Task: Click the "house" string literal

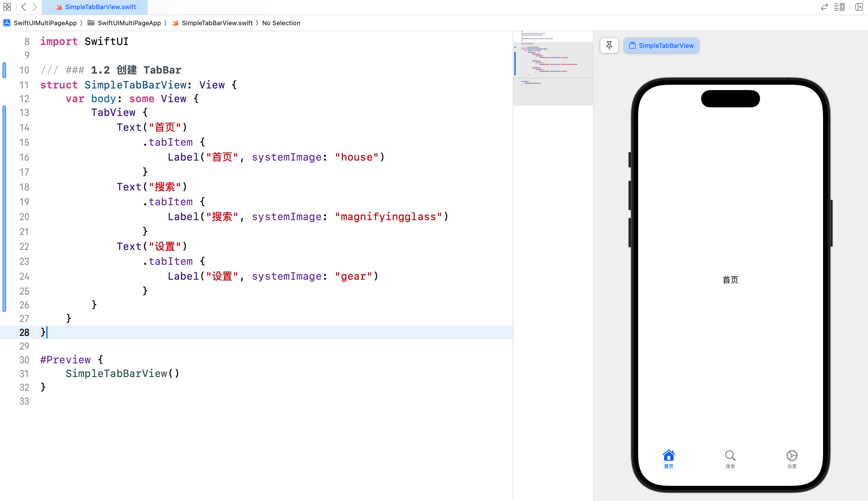Action: 356,157
